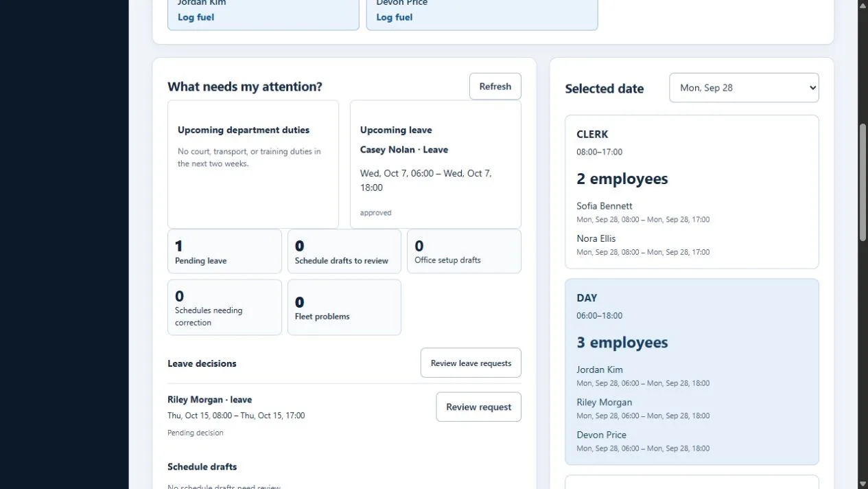Open Schedules needing correction card
Screen dimensions: 868x489
(224, 307)
